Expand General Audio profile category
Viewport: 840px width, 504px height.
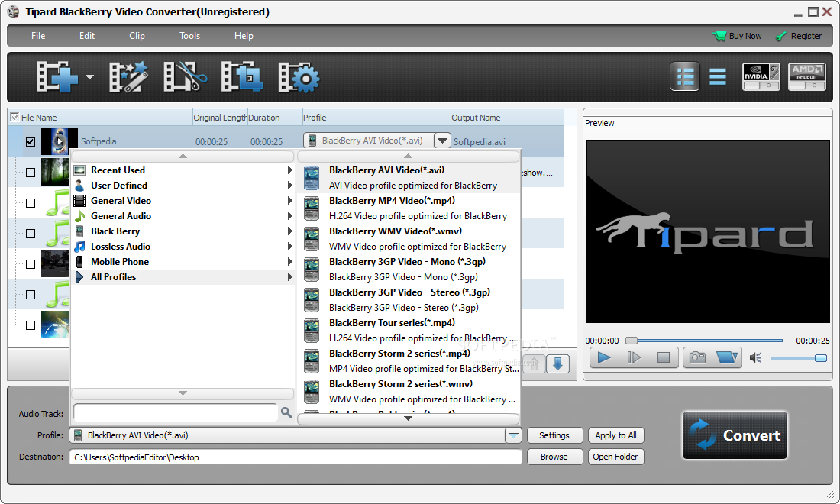(x=183, y=216)
